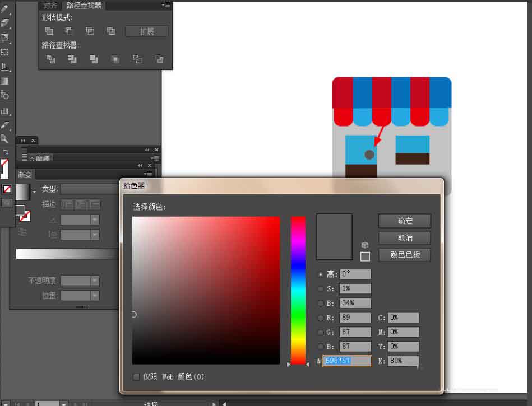The height and width of the screenshot is (406, 532).
Task: Click the Divide pathfinder icon
Action: coord(51,59)
